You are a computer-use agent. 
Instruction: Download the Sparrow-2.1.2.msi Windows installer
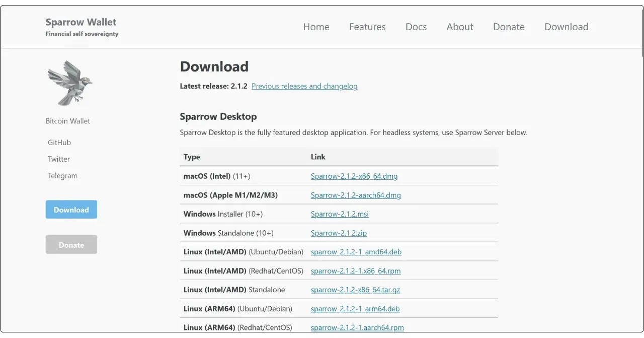pyautogui.click(x=340, y=214)
